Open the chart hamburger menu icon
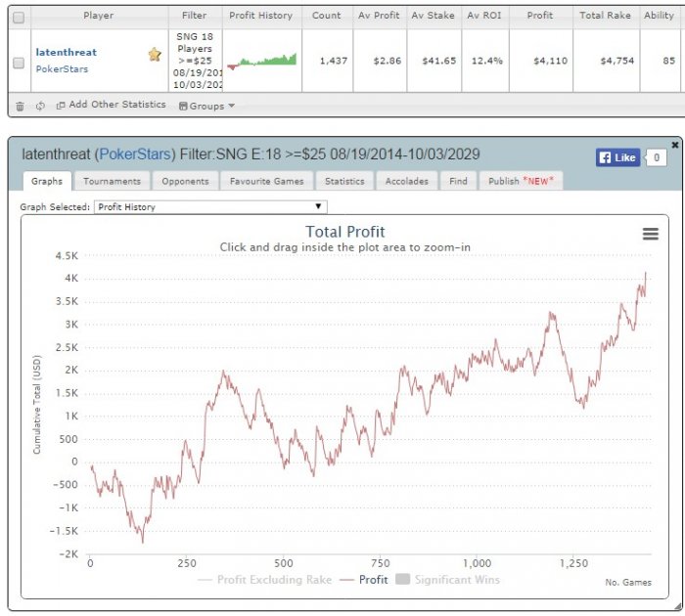Screen dimensions: 685x616 pyautogui.click(x=651, y=234)
